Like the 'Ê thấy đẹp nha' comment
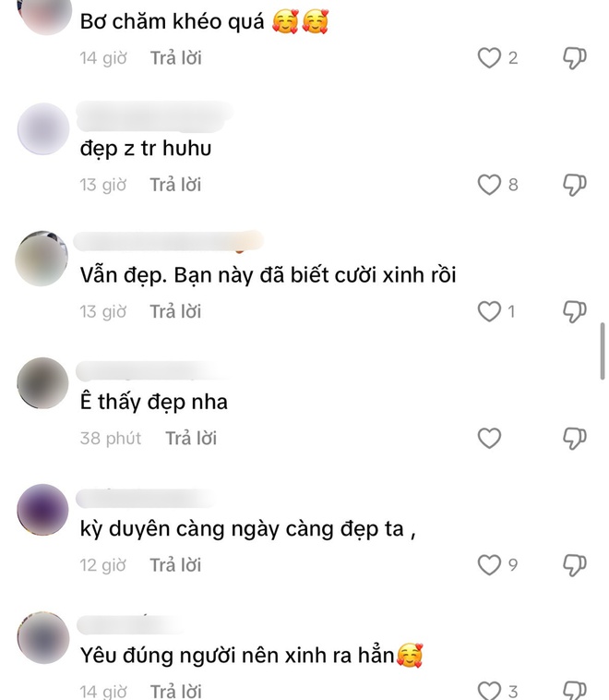609x700 pixels. click(x=489, y=439)
